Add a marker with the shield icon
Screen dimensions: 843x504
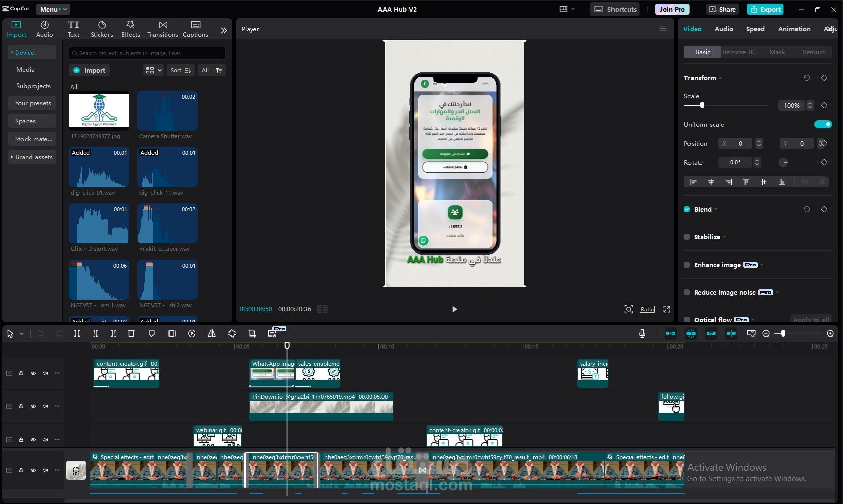tap(151, 333)
